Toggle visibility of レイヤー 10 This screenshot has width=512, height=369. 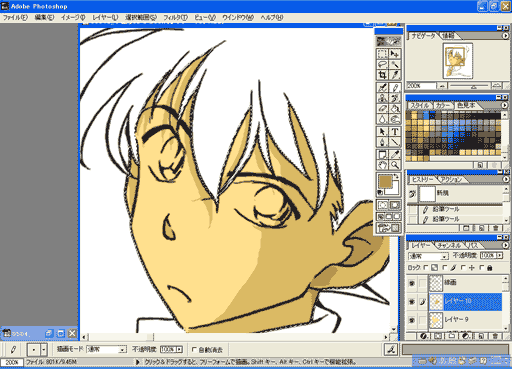click(x=412, y=302)
